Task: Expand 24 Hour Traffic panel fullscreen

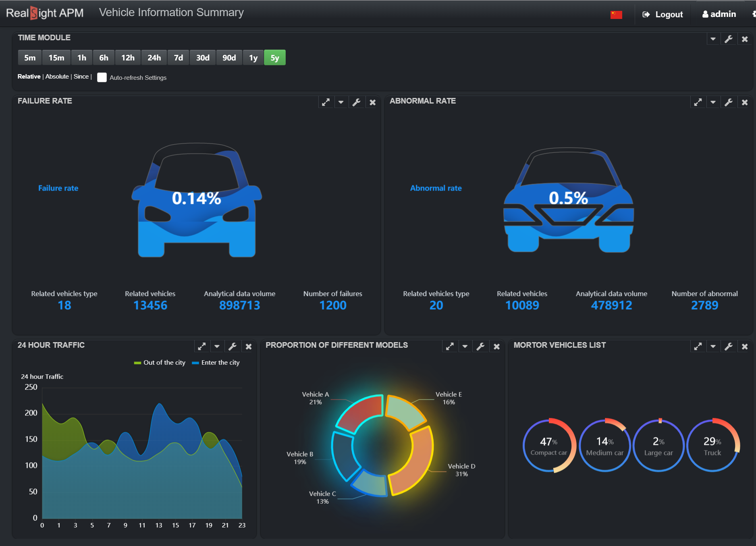Action: (201, 346)
